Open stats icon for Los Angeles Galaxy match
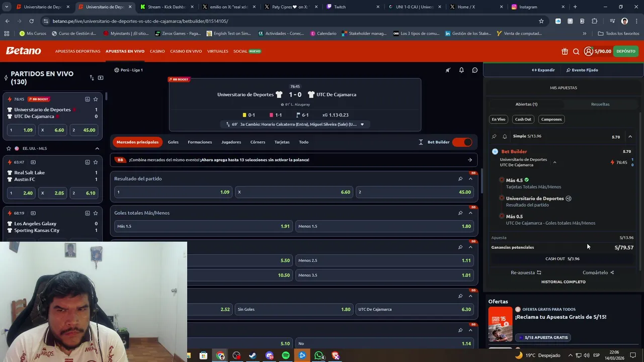Viewport: 644px width, 362px height. (x=87, y=213)
